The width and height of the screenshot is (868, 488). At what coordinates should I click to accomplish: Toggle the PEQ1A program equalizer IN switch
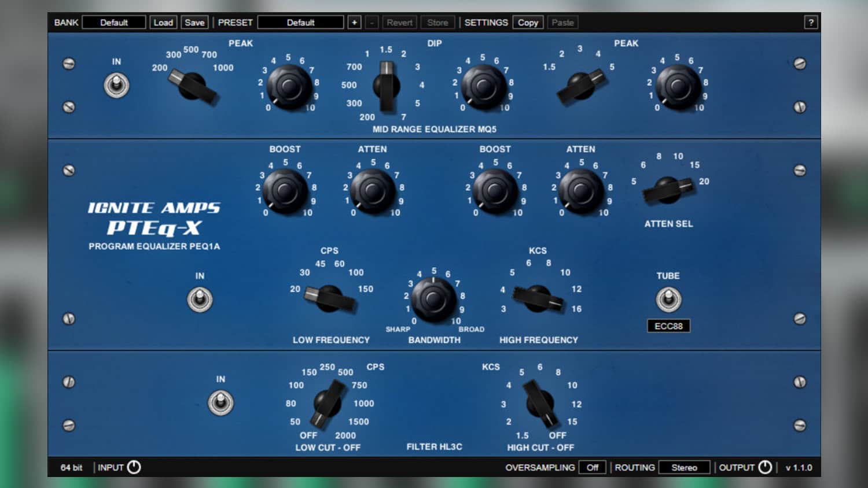click(200, 300)
